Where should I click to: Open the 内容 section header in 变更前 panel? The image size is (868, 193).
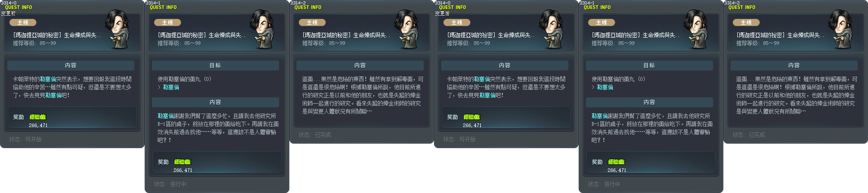(71, 66)
